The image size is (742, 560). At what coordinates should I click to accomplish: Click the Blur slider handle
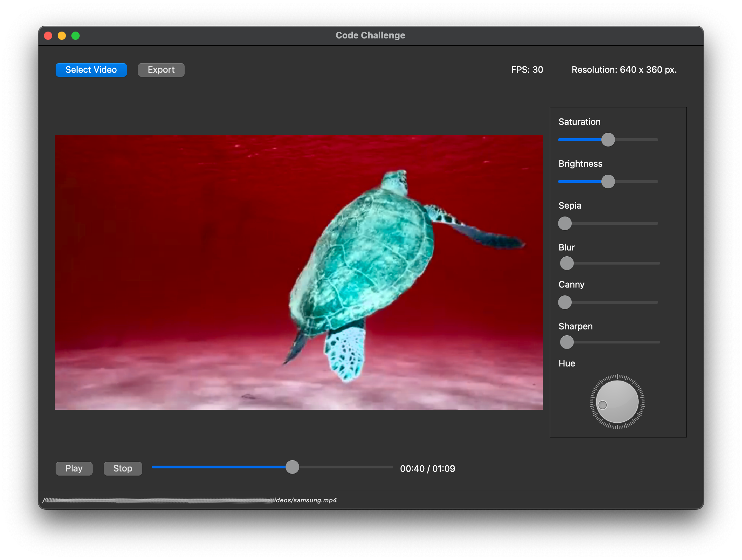pos(567,263)
